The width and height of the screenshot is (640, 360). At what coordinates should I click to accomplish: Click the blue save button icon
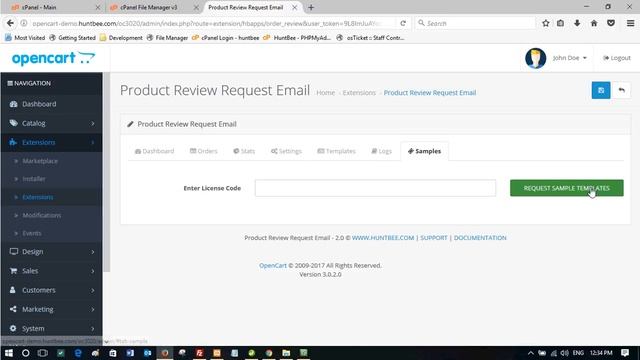[601, 90]
